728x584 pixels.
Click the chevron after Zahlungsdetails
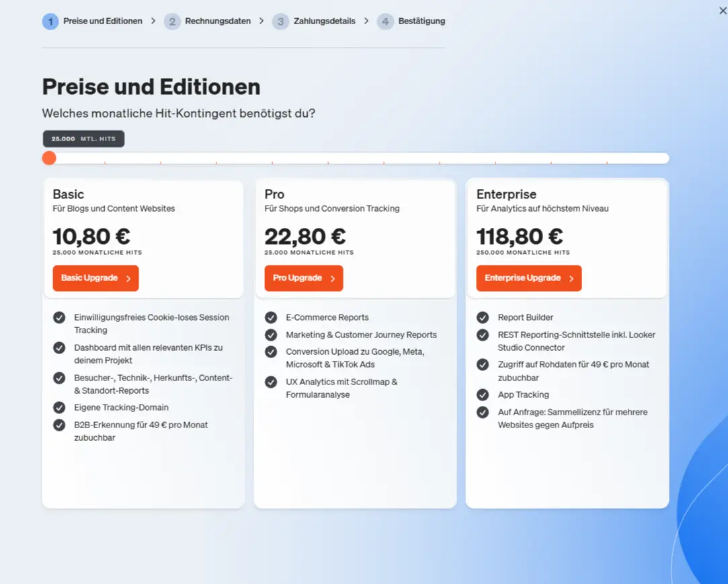(x=366, y=21)
